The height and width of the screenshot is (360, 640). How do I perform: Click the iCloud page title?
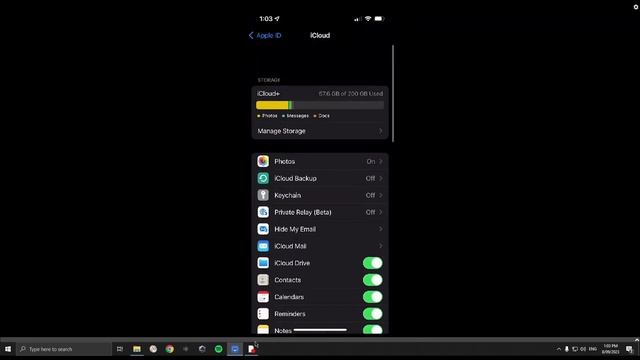point(320,36)
